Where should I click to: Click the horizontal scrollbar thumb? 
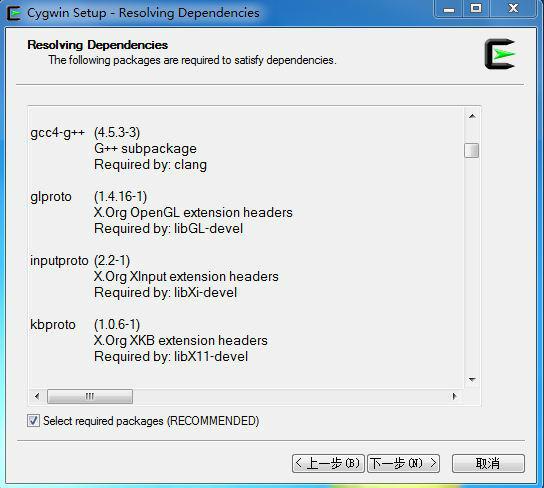(x=90, y=396)
